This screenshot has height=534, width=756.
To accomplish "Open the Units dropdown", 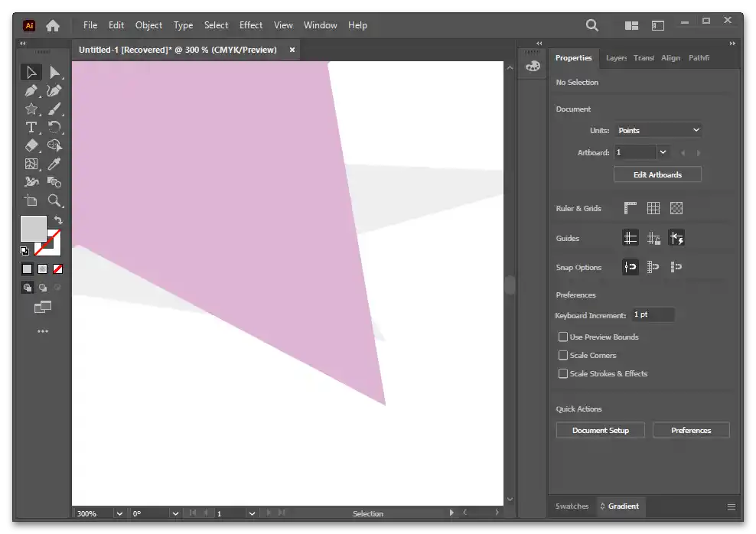I will pyautogui.click(x=658, y=130).
